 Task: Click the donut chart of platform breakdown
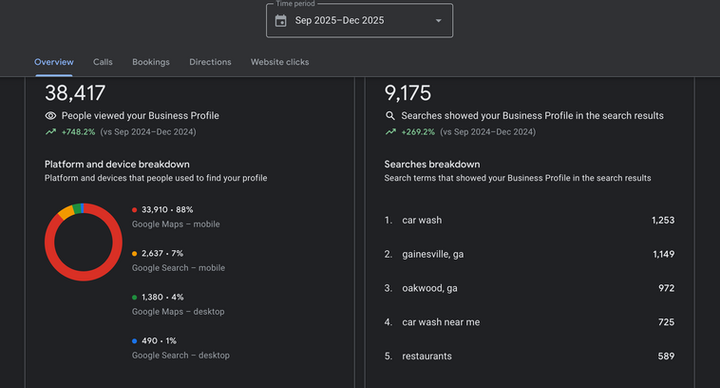coord(83,242)
